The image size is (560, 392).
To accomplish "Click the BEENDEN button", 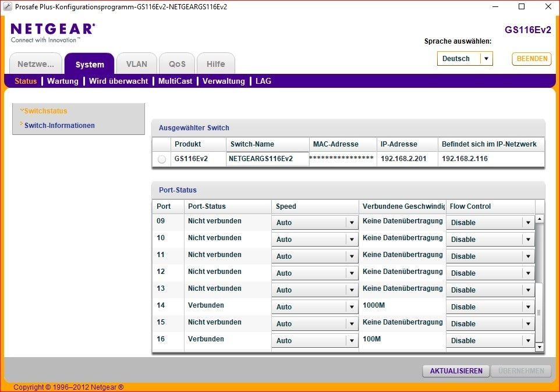I will (531, 59).
